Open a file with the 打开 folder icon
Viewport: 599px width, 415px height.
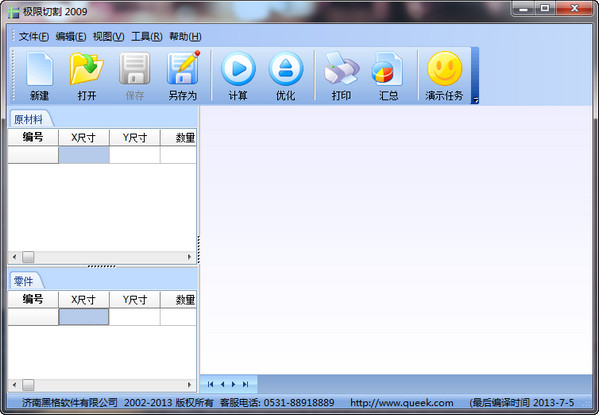87,76
